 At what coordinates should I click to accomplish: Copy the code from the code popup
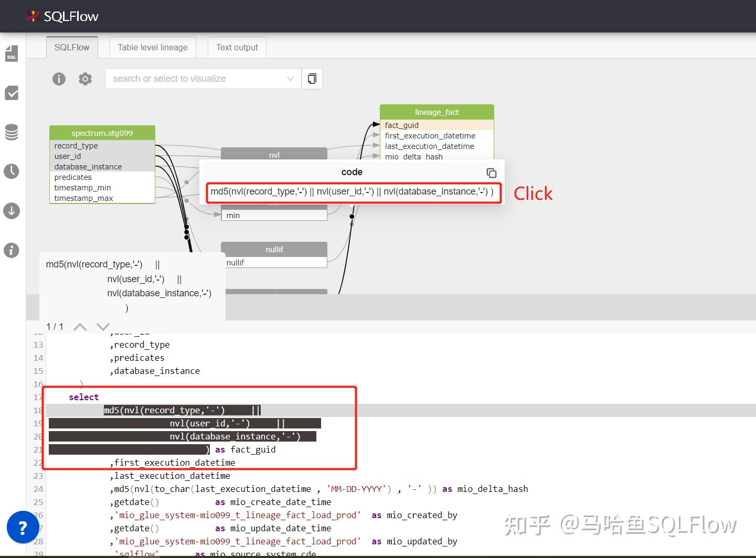(491, 173)
